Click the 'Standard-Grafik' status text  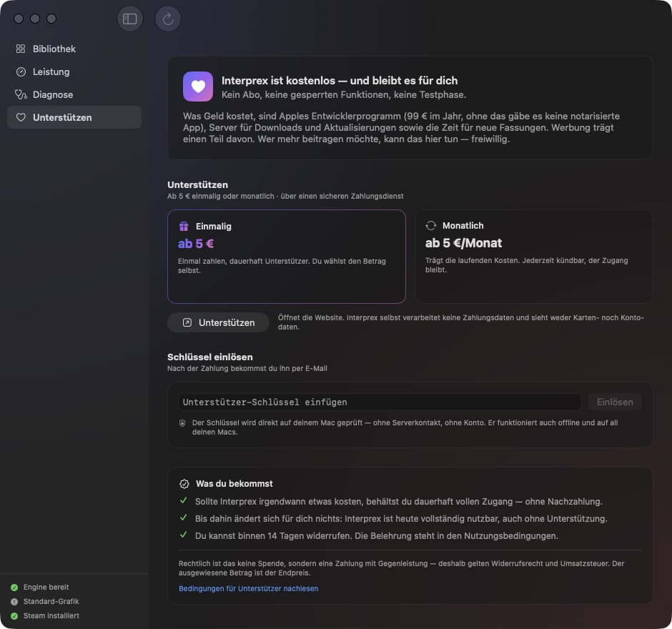[51, 601]
